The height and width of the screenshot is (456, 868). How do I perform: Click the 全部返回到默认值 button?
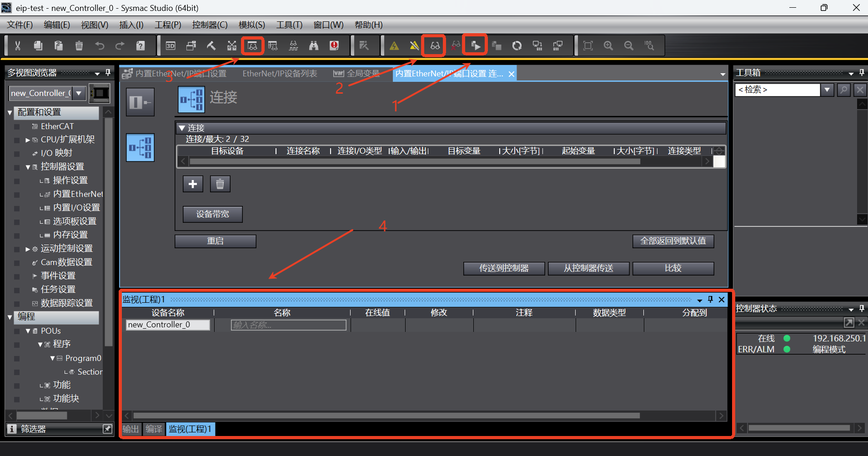click(673, 241)
